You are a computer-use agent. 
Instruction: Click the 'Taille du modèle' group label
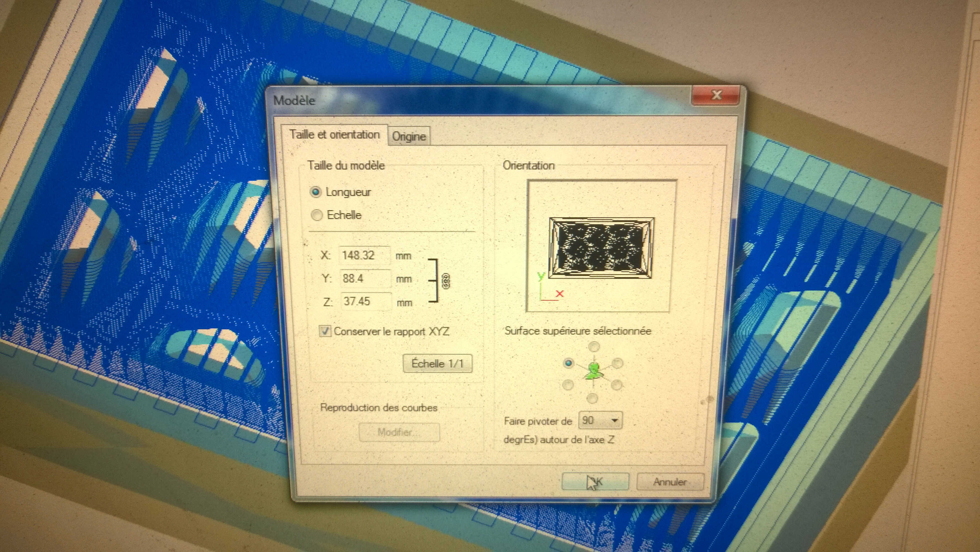click(x=346, y=166)
